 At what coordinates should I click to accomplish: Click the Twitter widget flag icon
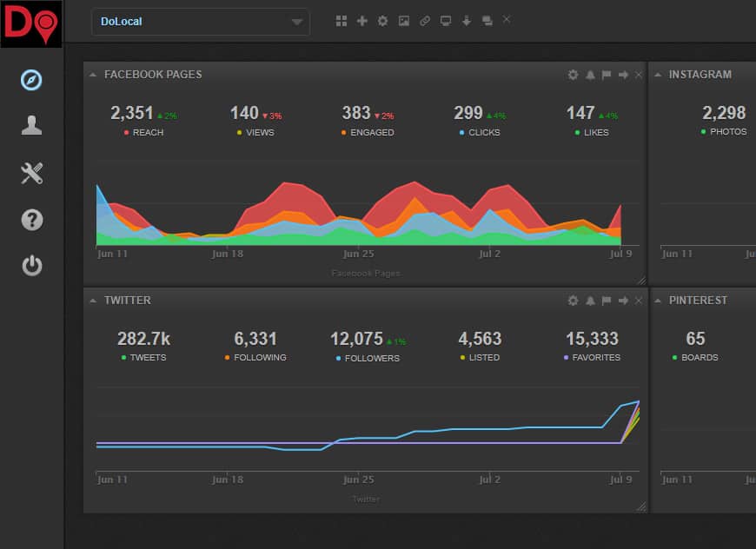[x=607, y=301]
